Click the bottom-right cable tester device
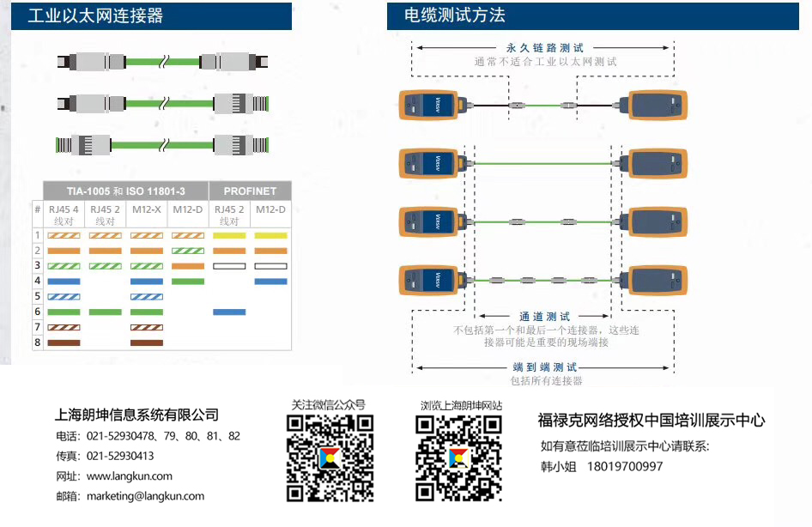812x527 pixels. pyautogui.click(x=658, y=280)
